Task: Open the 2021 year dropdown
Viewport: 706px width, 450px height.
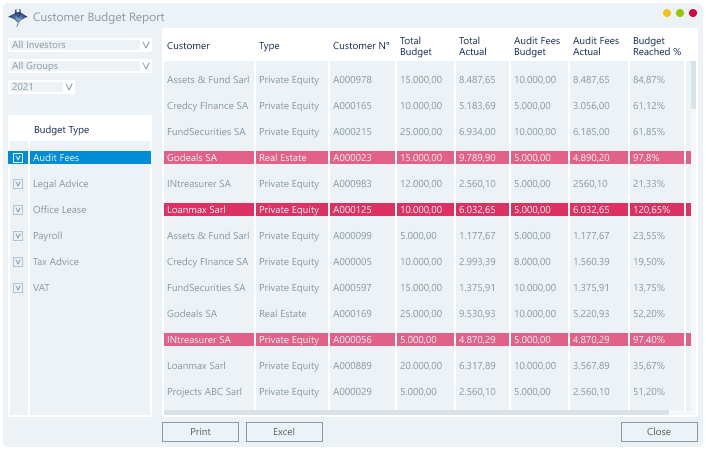Action: 41,86
